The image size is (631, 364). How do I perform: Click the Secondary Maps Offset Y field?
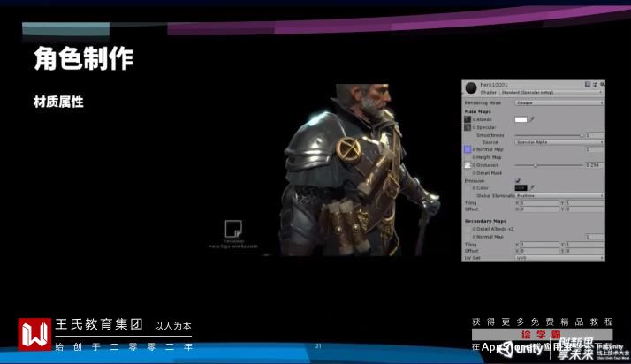click(x=585, y=251)
